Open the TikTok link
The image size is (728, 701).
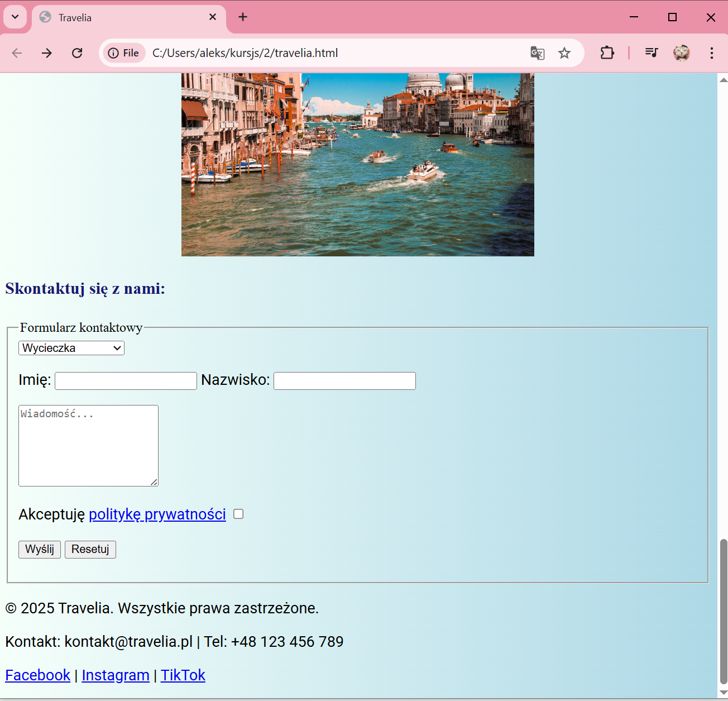click(x=183, y=675)
